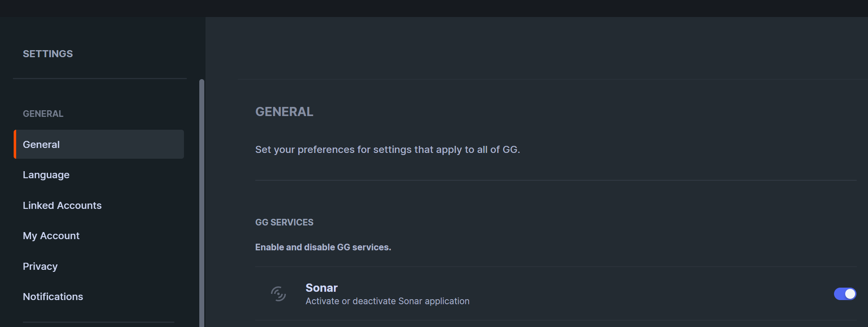Click 'Enable and disable GG services' text

pos(323,247)
